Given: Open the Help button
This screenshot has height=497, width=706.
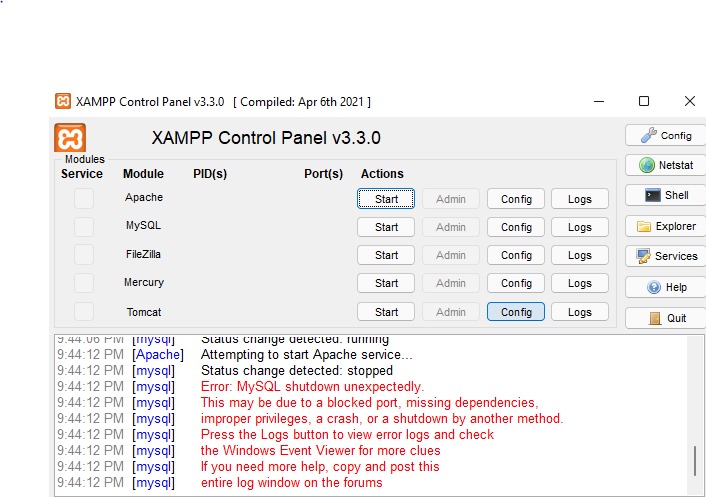Looking at the screenshot, I should click(x=665, y=287).
